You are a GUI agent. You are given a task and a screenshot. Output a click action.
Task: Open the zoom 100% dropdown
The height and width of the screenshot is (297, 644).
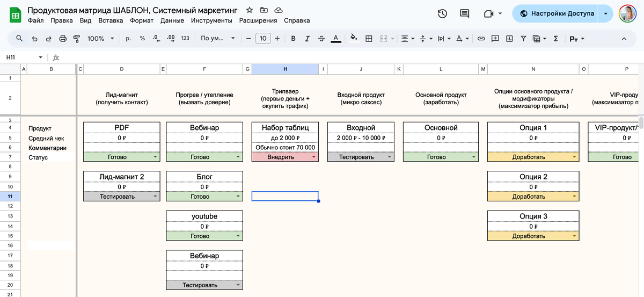coord(101,39)
